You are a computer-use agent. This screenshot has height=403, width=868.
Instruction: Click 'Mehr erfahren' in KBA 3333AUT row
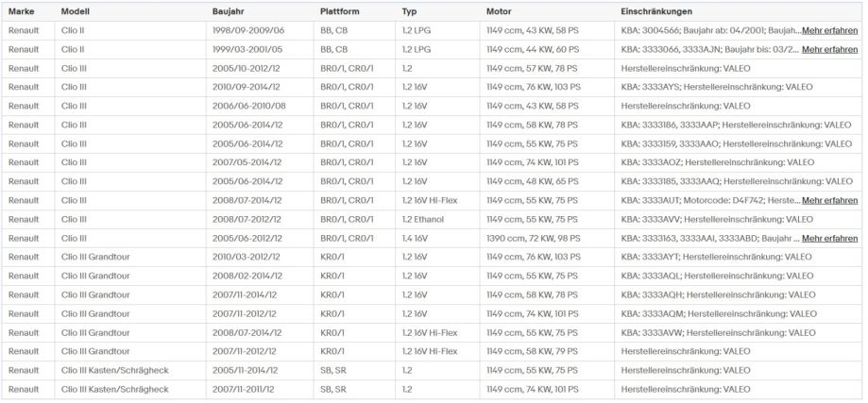click(x=829, y=200)
